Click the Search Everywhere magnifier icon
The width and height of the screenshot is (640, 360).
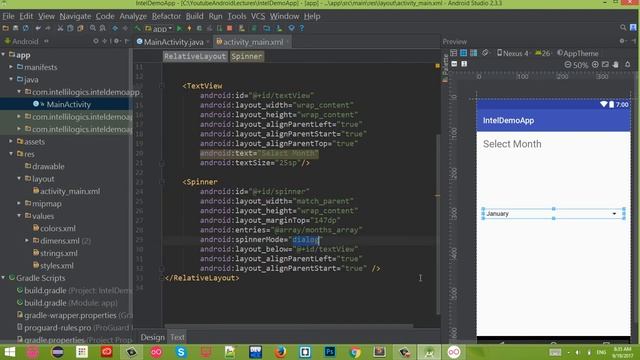click(623, 28)
